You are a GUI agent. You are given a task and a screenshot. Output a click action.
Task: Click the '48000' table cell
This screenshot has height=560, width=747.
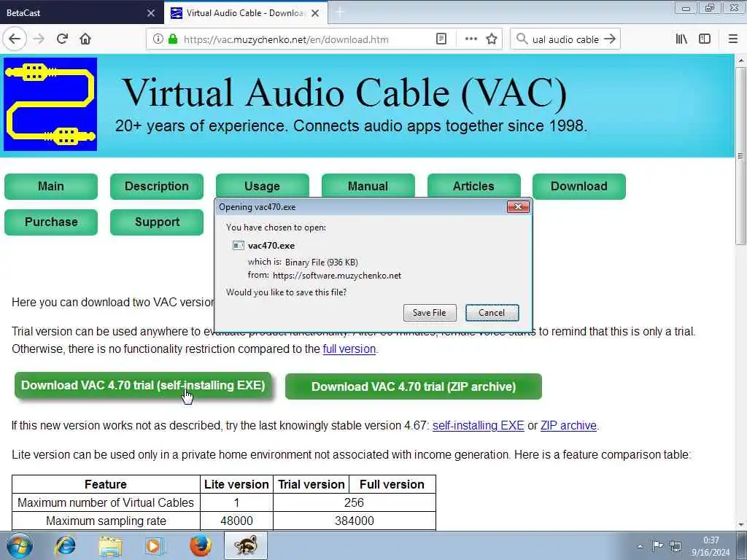coord(237,521)
